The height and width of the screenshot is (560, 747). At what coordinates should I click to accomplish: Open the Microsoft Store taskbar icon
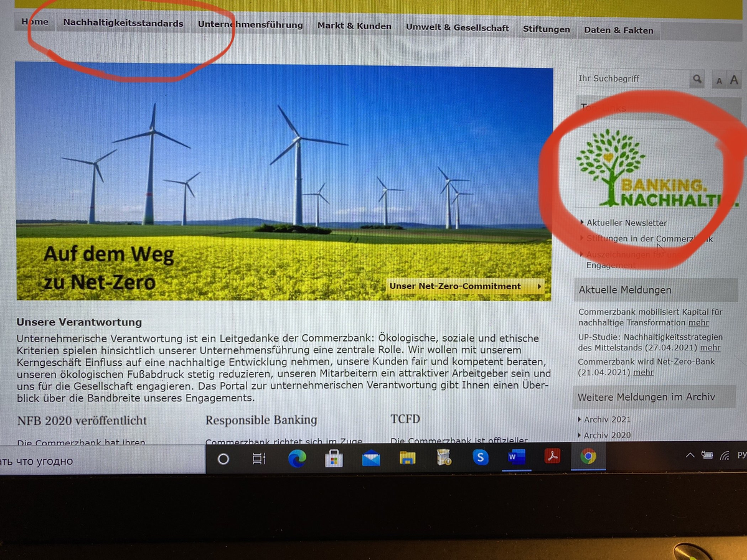click(x=334, y=459)
